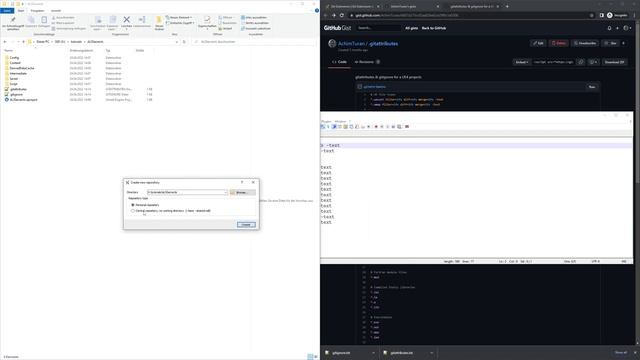
Task: Click the Download ZIP button
Action: pyautogui.click(x=614, y=62)
